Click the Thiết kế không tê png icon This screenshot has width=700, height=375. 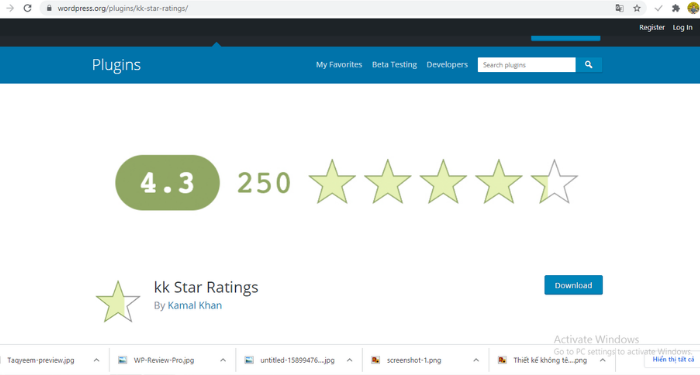[502, 360]
